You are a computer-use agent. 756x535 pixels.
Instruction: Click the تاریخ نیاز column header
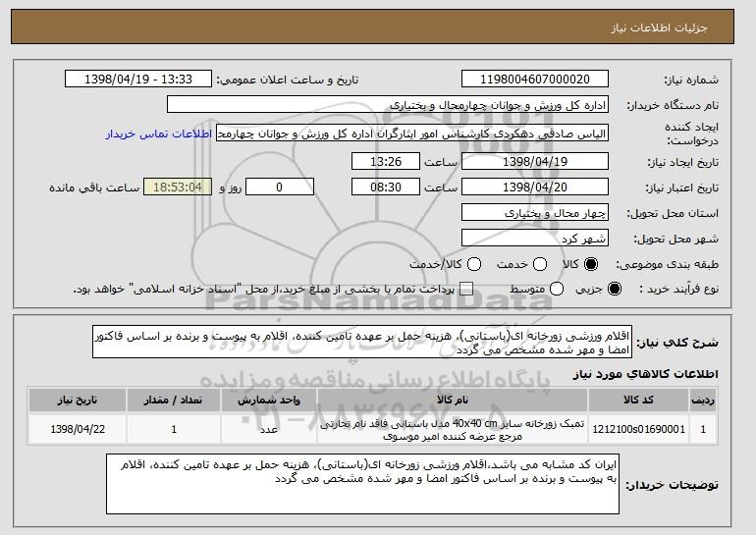[x=78, y=401]
